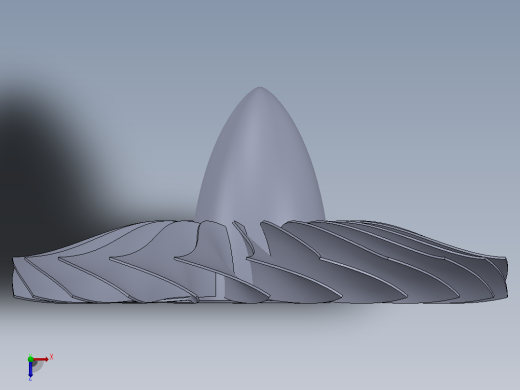Select the bottom rim of the impeller
Screen dimensions: 520x390
260,301
